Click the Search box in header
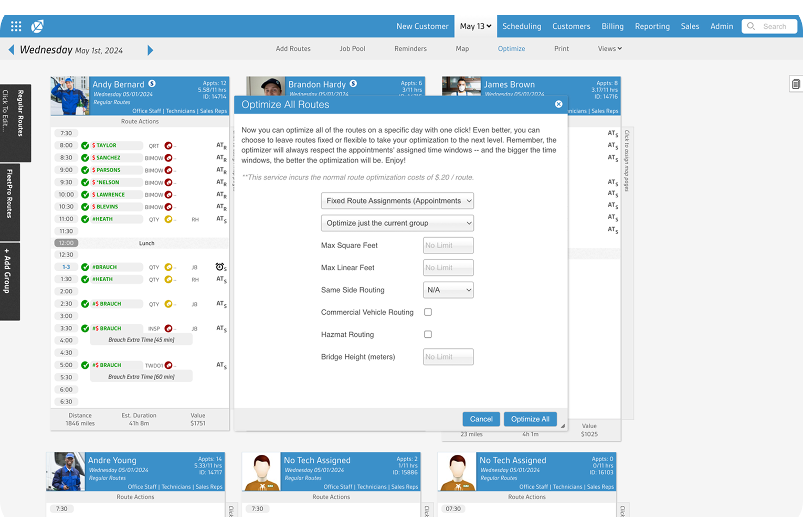The image size is (803, 532). [769, 26]
